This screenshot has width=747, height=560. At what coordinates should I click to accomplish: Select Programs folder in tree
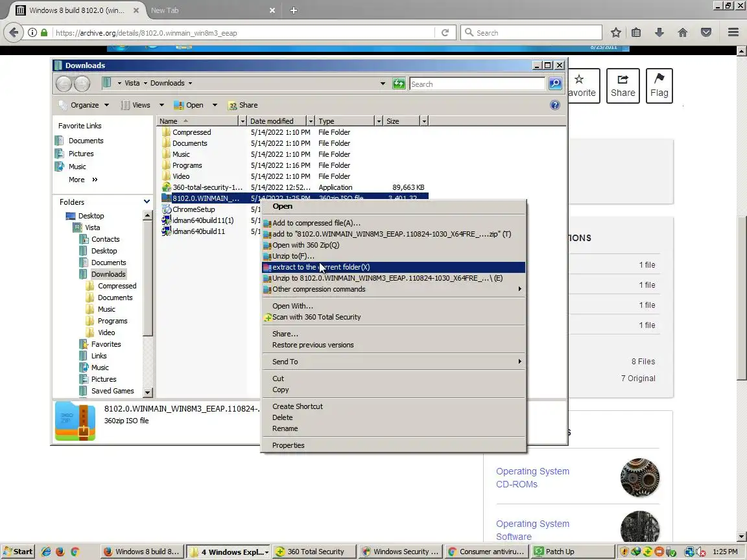112,320
